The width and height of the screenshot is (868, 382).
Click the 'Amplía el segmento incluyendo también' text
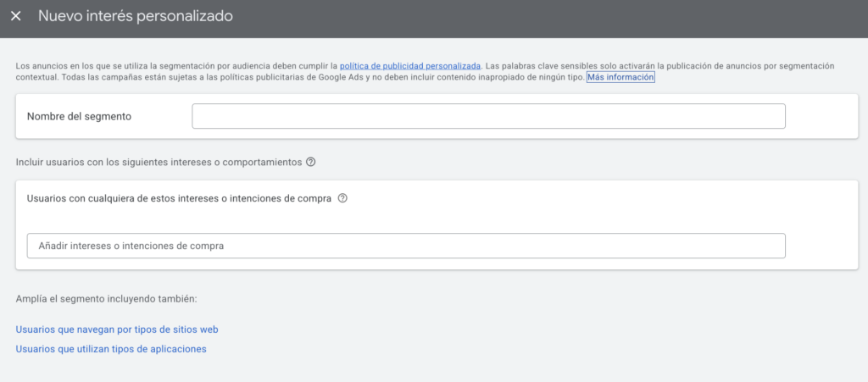click(106, 298)
